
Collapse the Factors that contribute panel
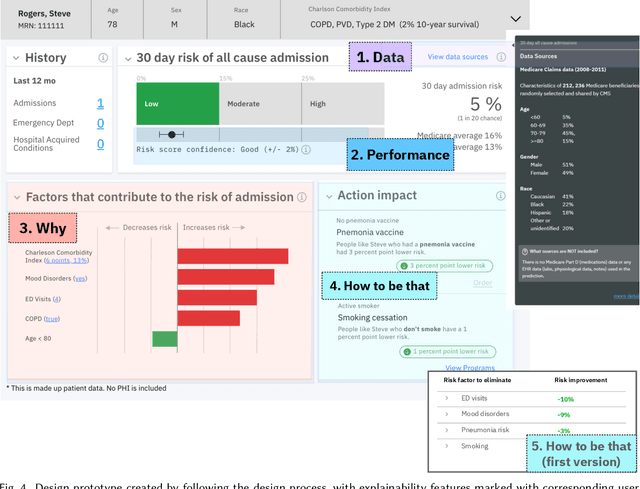(x=15, y=197)
